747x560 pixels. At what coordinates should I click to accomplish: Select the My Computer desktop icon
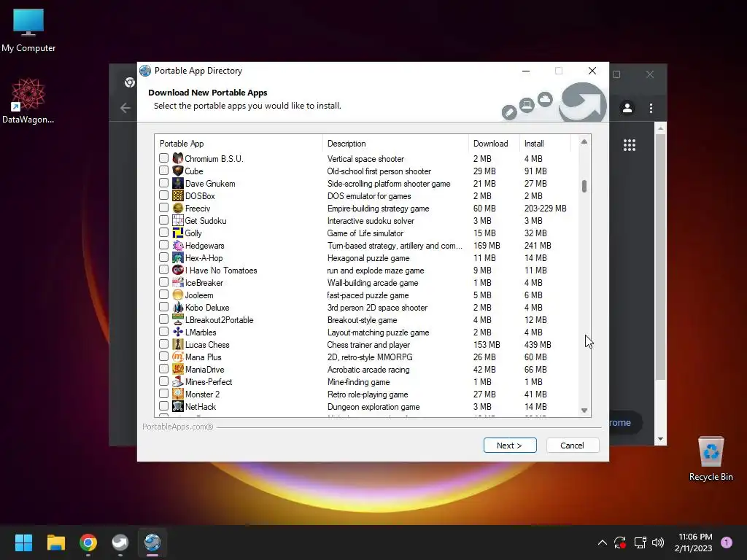tap(28, 31)
